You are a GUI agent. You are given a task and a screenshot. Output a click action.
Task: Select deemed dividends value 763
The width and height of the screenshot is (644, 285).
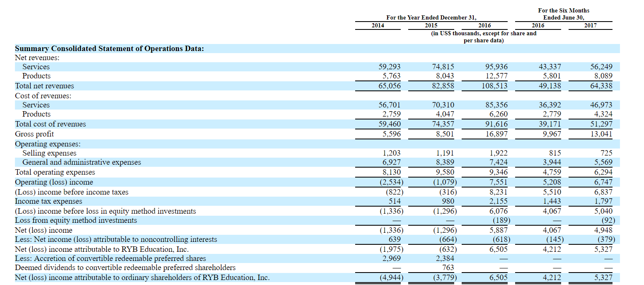click(x=448, y=268)
